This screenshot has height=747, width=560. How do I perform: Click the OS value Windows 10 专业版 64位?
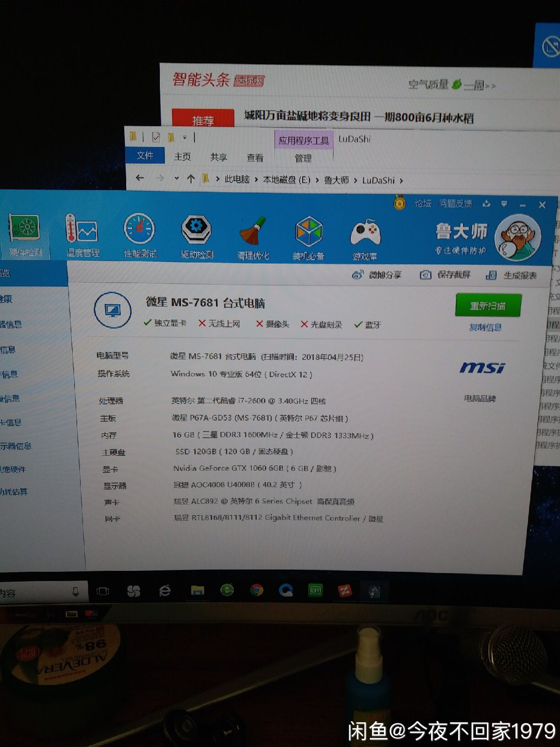click(241, 374)
